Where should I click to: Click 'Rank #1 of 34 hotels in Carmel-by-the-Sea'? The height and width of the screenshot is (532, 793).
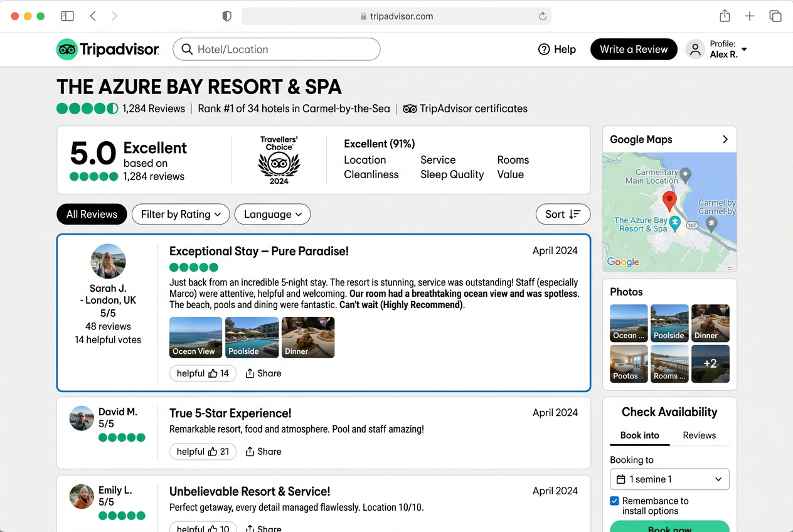294,109
